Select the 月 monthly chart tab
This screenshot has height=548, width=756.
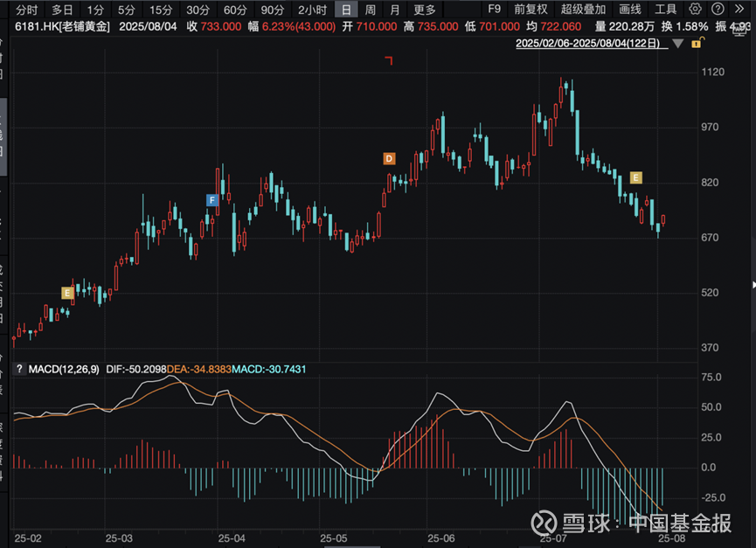click(x=394, y=10)
